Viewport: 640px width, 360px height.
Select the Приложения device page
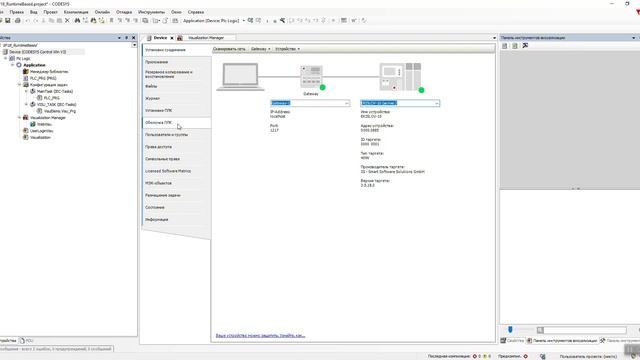click(x=176, y=62)
